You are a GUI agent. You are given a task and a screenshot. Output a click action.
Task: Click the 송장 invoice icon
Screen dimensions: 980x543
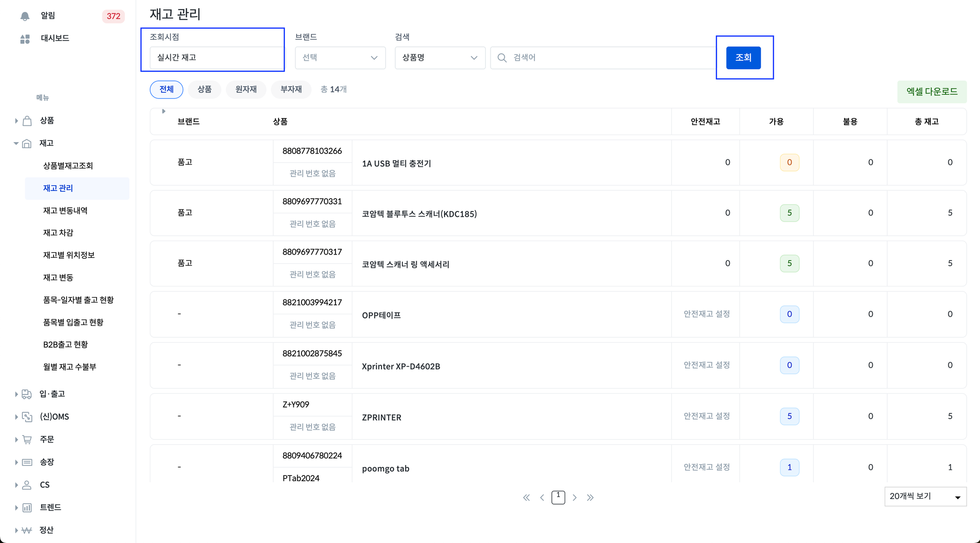[27, 462]
